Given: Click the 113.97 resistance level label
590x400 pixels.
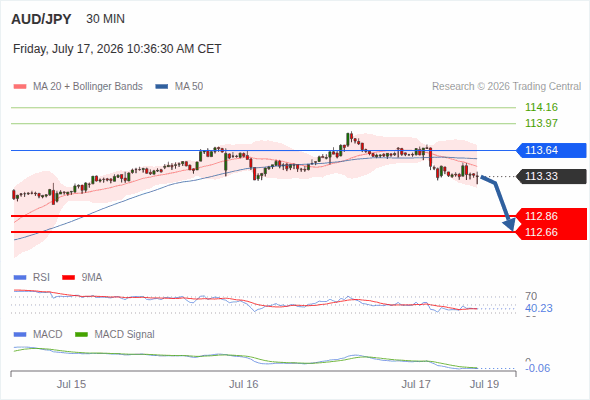Looking at the screenshot, I should point(541,123).
